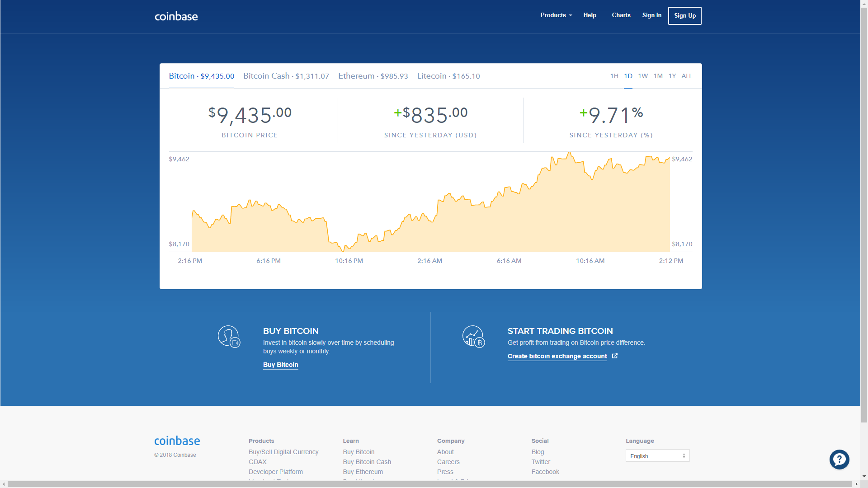Open Developer Platform footer link

[275, 472]
